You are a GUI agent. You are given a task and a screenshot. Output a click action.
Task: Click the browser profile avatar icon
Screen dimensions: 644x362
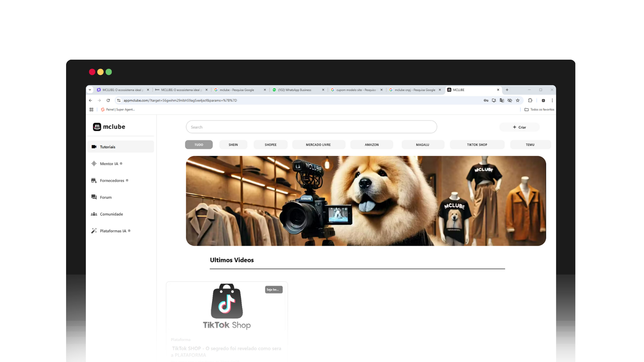point(543,100)
